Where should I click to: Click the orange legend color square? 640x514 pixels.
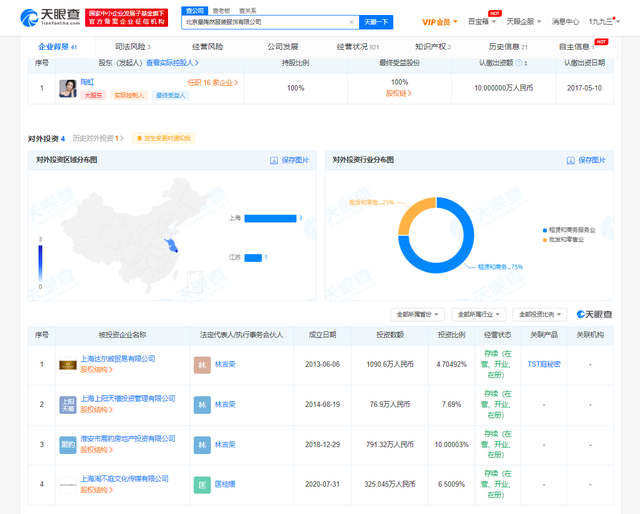(545, 240)
